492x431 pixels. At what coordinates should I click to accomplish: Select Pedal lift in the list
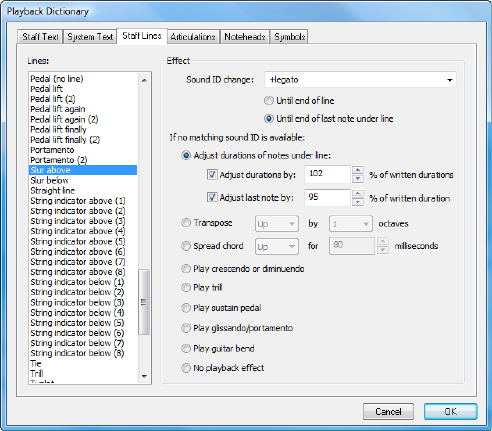tap(83, 89)
